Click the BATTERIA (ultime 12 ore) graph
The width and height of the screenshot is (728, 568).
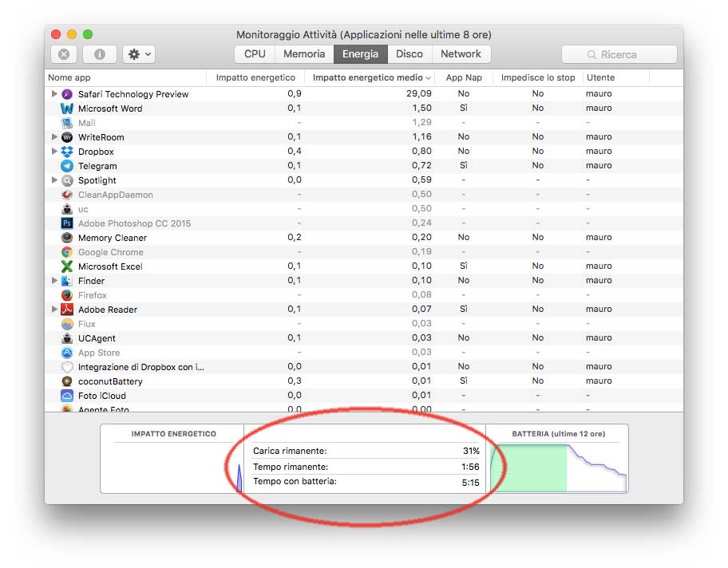pos(559,467)
